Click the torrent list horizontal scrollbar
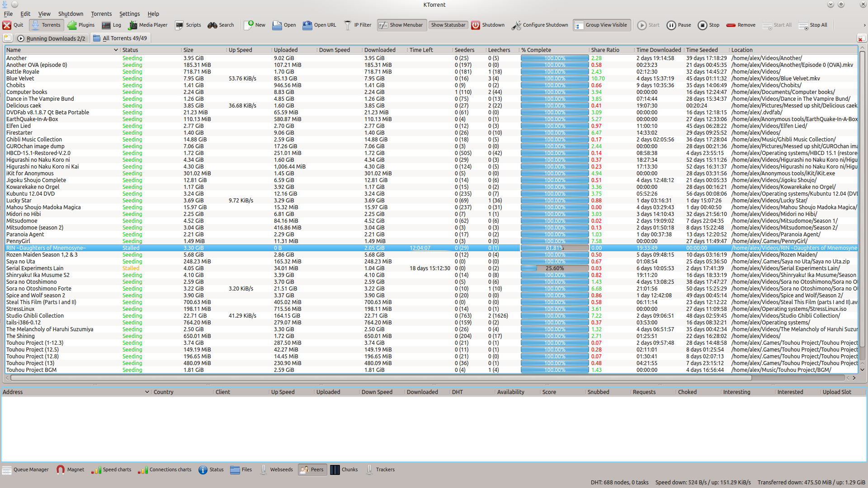The height and width of the screenshot is (488, 868). click(381, 378)
